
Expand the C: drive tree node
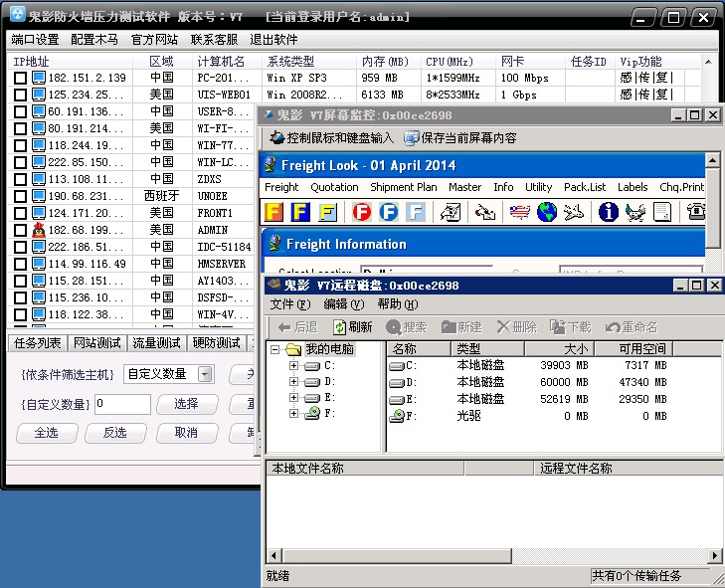coord(293,366)
